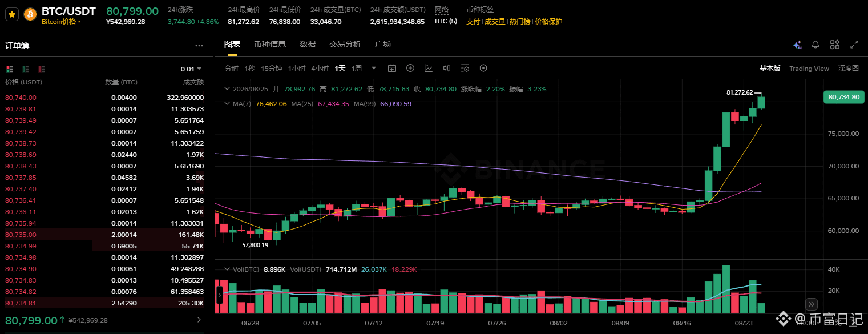Click the 热门榜 coin tag
This screenshot has width=868, height=334.
pyautogui.click(x=520, y=22)
